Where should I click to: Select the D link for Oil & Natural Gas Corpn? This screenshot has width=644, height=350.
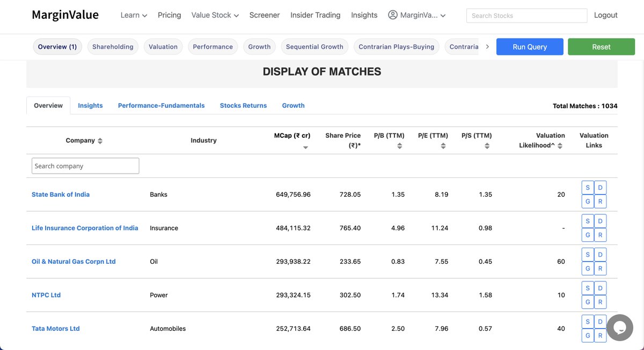click(601, 255)
